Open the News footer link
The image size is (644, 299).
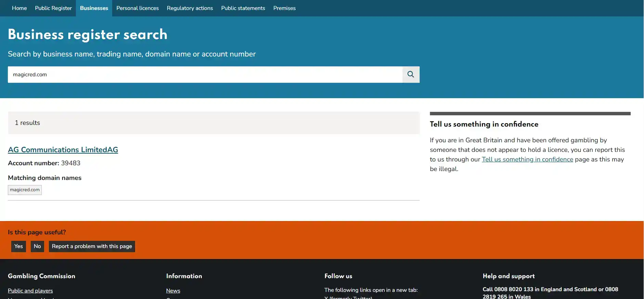(173, 291)
